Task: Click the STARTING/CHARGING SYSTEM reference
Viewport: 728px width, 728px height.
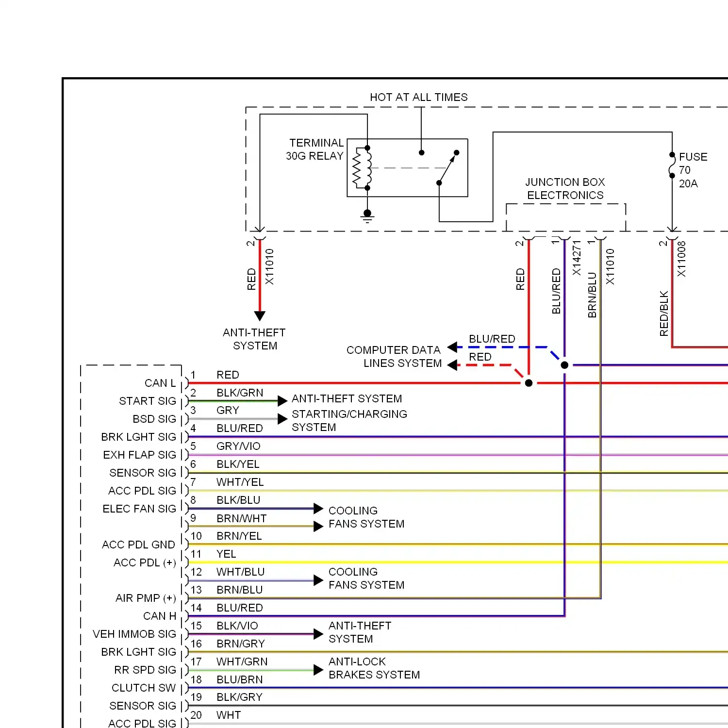Action: 349,420
